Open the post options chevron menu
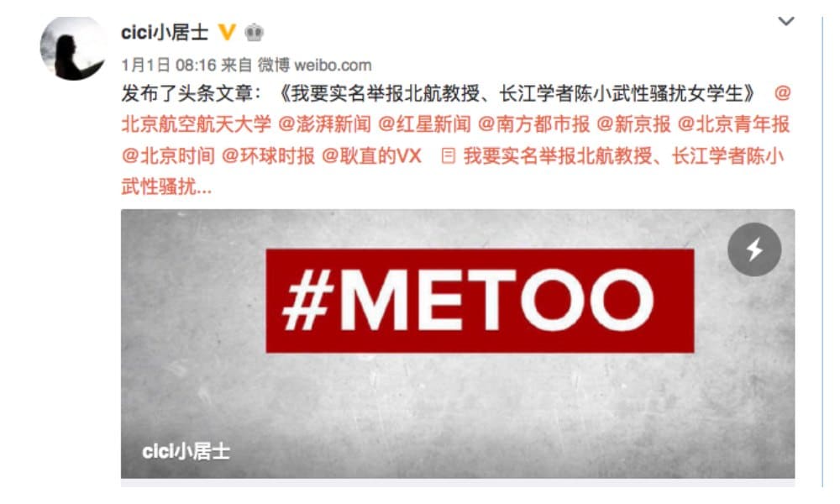Viewport: 840px width, 504px height. [x=786, y=22]
